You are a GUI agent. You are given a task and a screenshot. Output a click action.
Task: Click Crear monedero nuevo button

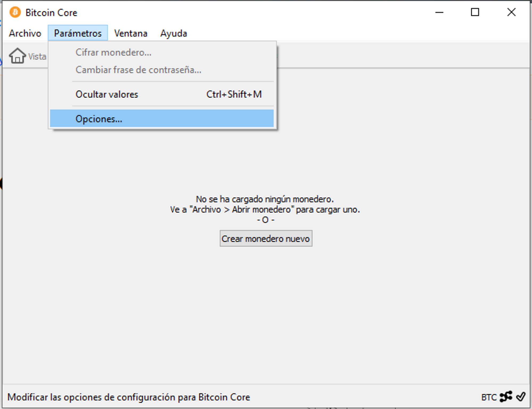pyautogui.click(x=266, y=239)
